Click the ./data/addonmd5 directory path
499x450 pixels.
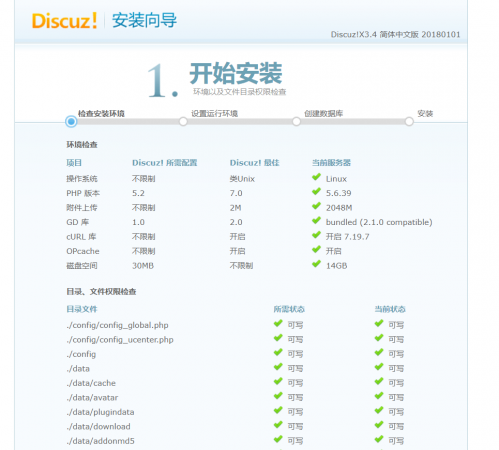click(x=100, y=441)
